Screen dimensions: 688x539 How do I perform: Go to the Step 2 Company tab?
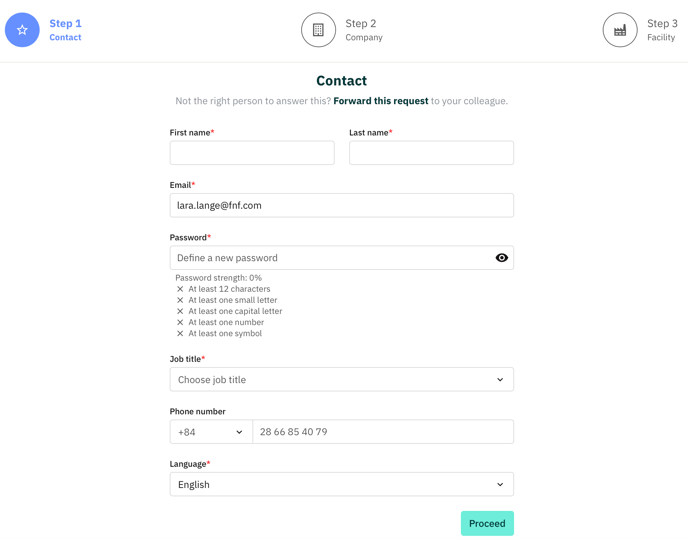tap(342, 30)
